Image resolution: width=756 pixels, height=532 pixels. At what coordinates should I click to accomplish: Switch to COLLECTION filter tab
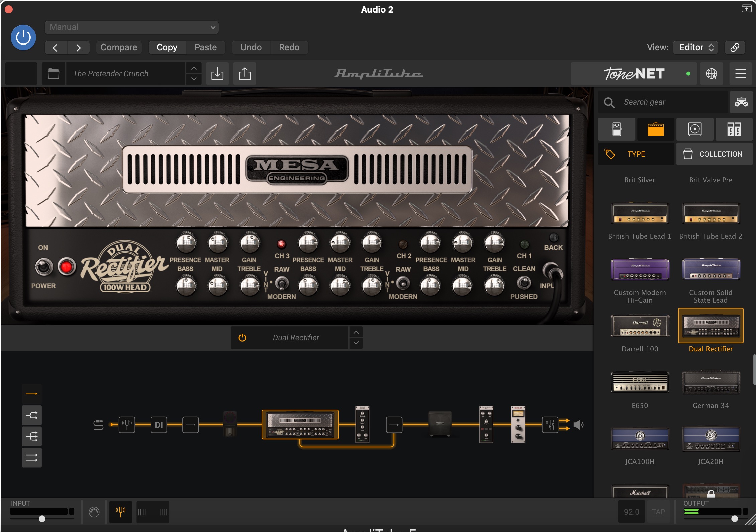[715, 154]
